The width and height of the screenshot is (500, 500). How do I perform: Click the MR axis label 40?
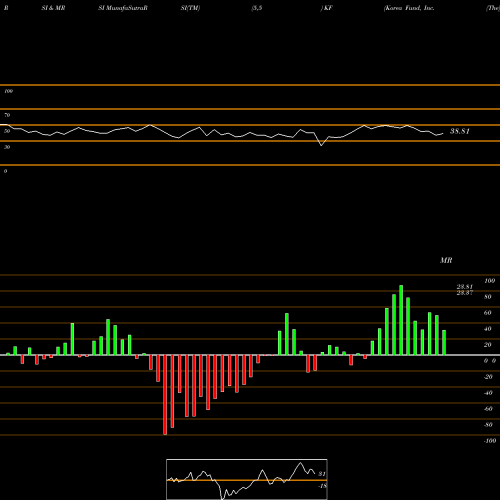(488, 329)
